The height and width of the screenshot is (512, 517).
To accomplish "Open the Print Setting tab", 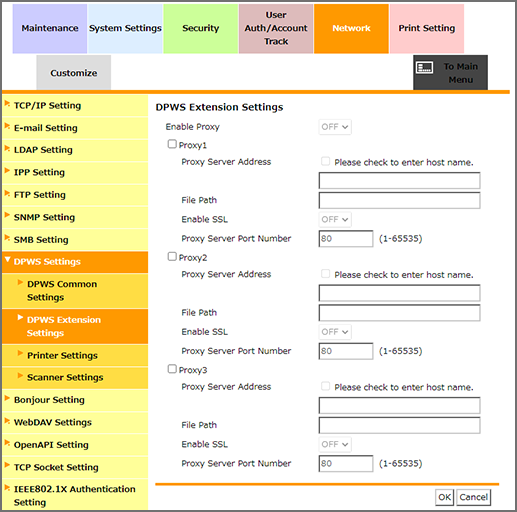I will click(x=427, y=29).
